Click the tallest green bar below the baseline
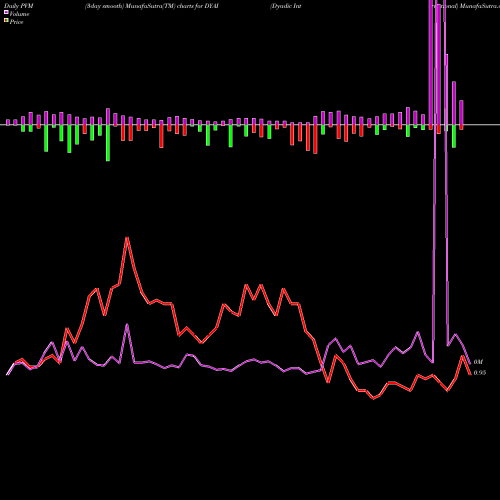 click(108, 143)
